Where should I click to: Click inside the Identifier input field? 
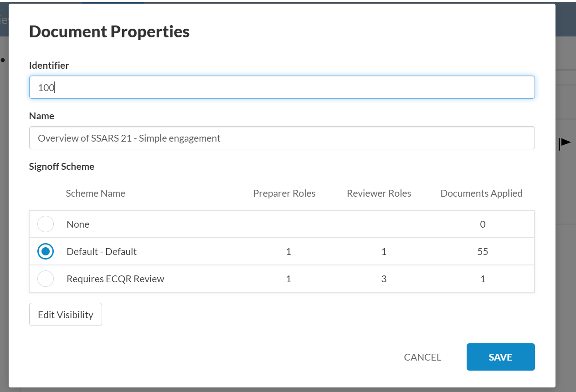coord(282,87)
